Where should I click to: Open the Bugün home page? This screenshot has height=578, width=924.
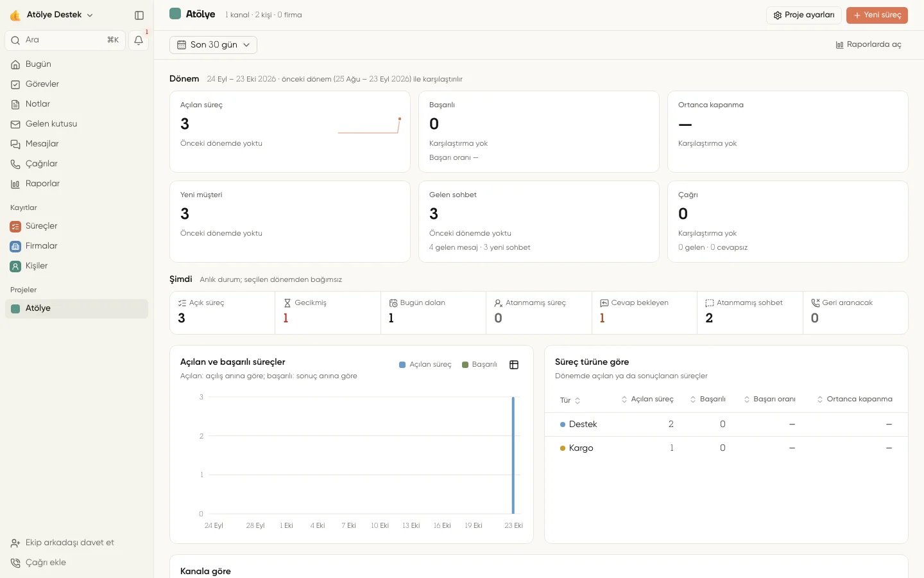77,64
